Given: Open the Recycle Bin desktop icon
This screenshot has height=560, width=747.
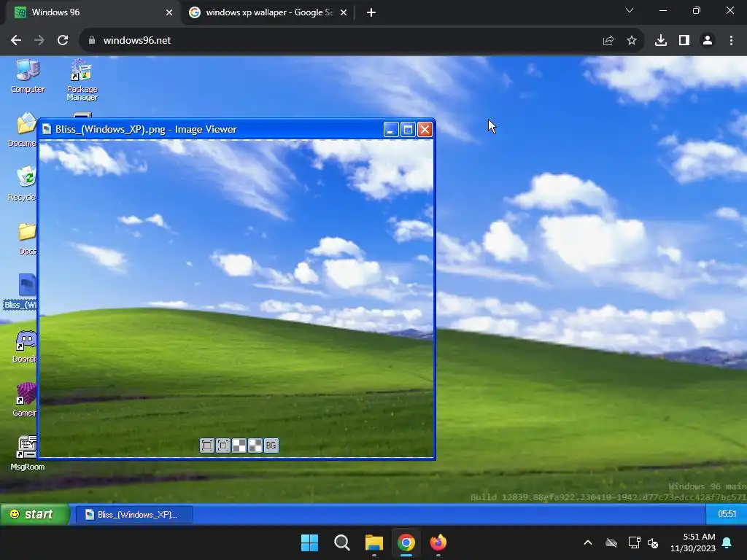Looking at the screenshot, I should [x=23, y=184].
